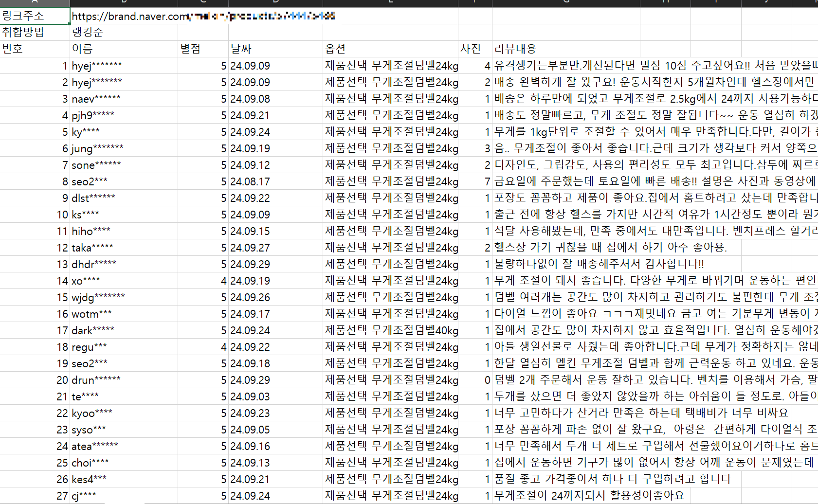
Task: Select the name cell 'drun******'
Action: coord(124,380)
